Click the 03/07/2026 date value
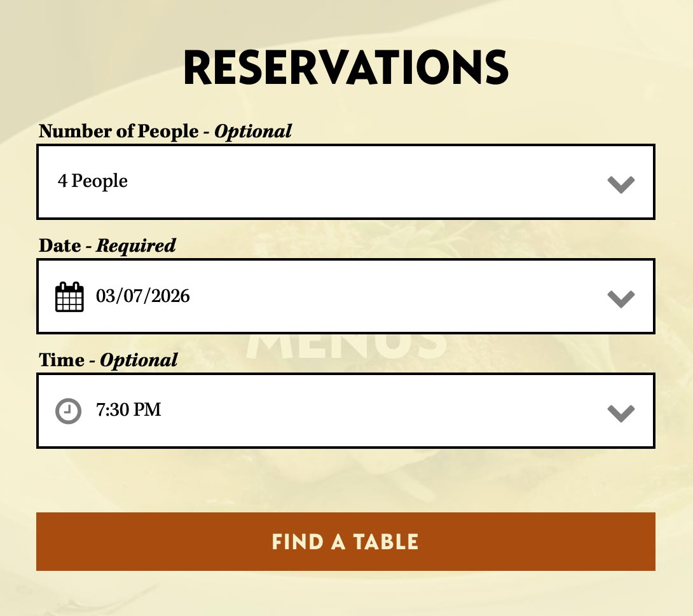693x616 pixels. (143, 296)
